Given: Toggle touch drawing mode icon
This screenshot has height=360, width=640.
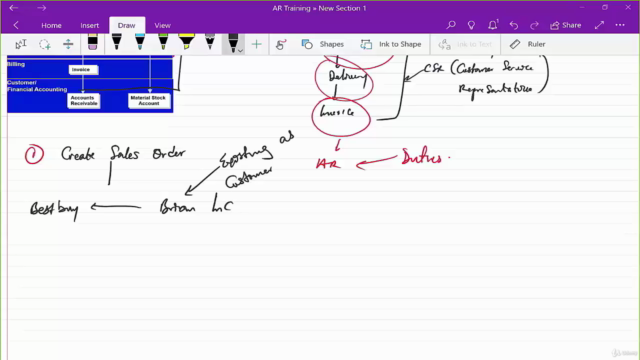Looking at the screenshot, I should click(x=281, y=44).
